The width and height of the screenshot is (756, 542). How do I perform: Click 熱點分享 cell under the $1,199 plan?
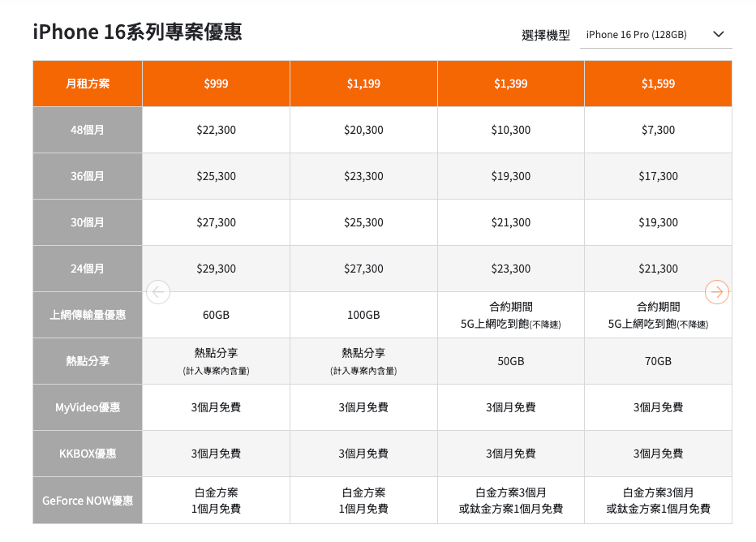click(x=363, y=361)
